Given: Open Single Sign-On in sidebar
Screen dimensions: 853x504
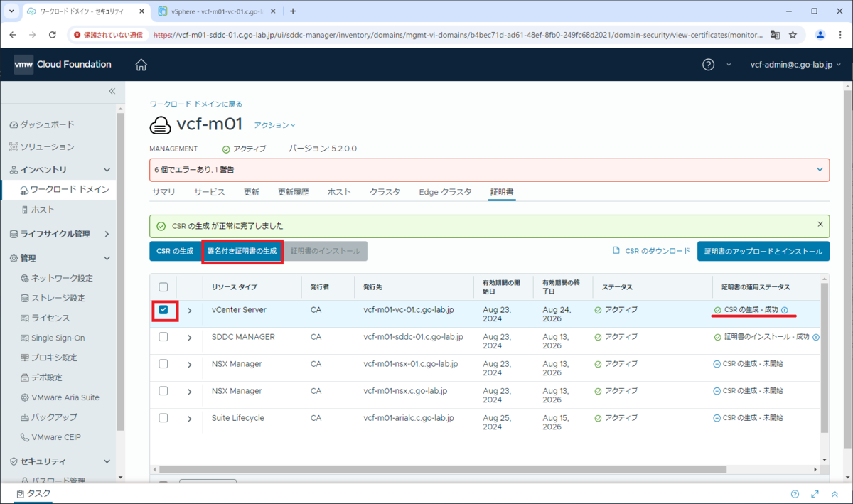Looking at the screenshot, I should click(x=53, y=338).
